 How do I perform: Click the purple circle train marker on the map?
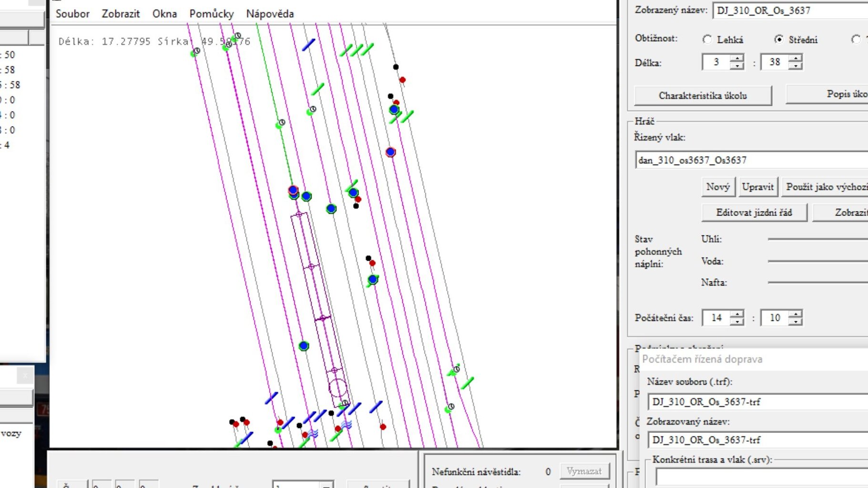[x=337, y=387]
